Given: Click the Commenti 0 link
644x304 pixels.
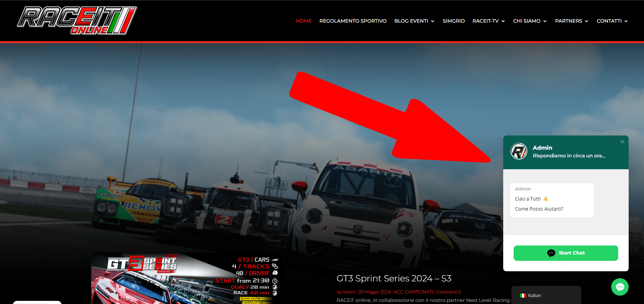Looking at the screenshot, I should tap(449, 292).
